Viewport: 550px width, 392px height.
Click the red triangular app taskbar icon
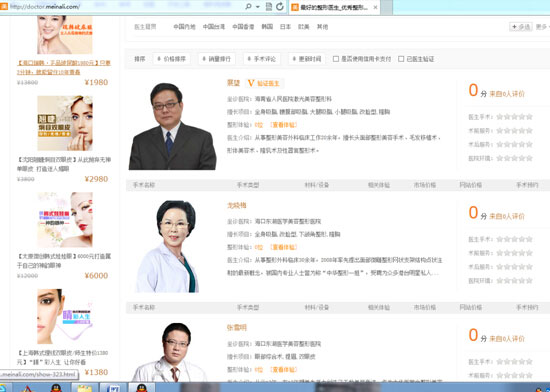click(x=28, y=388)
